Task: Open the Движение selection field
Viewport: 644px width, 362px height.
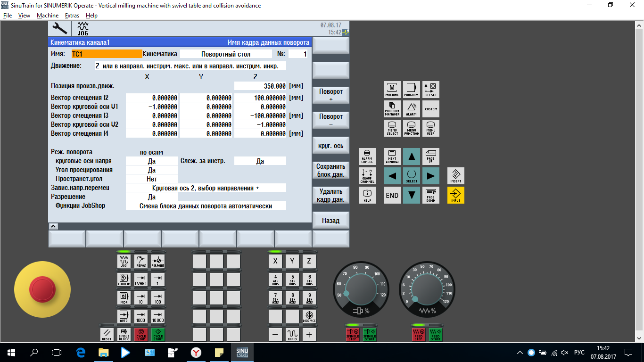Action: click(x=190, y=66)
